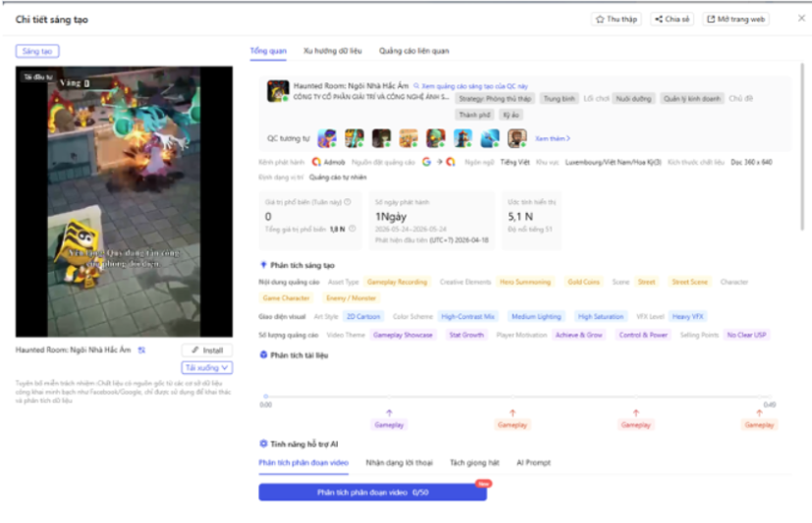812x523 pixels.
Task: Open the first similar ad app icon
Action: 327,138
